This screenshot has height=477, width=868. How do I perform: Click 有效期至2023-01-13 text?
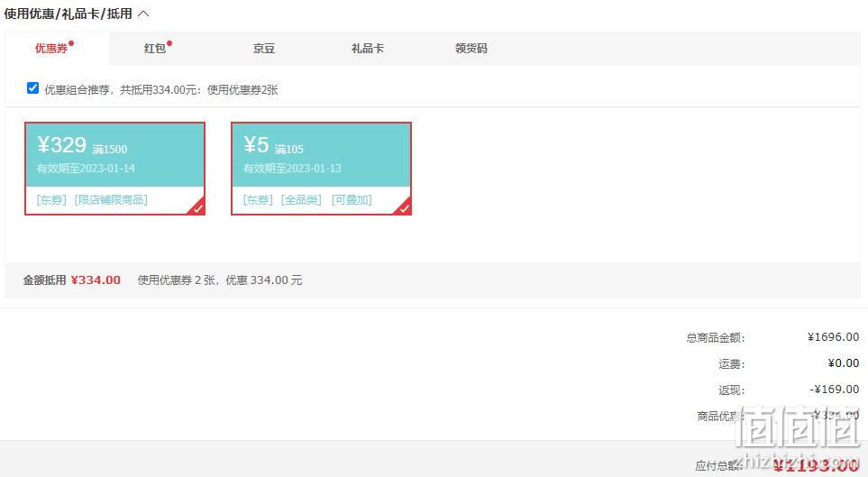[292, 168]
